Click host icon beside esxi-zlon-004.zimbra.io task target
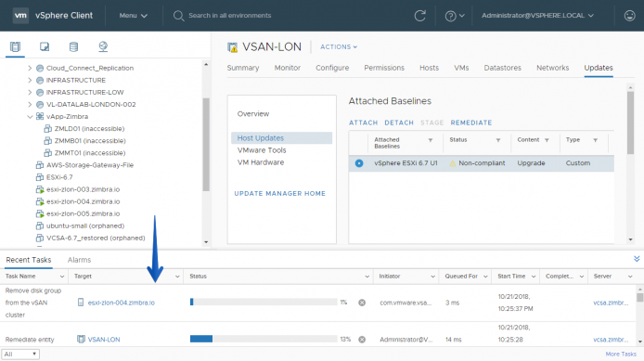 coord(81,303)
